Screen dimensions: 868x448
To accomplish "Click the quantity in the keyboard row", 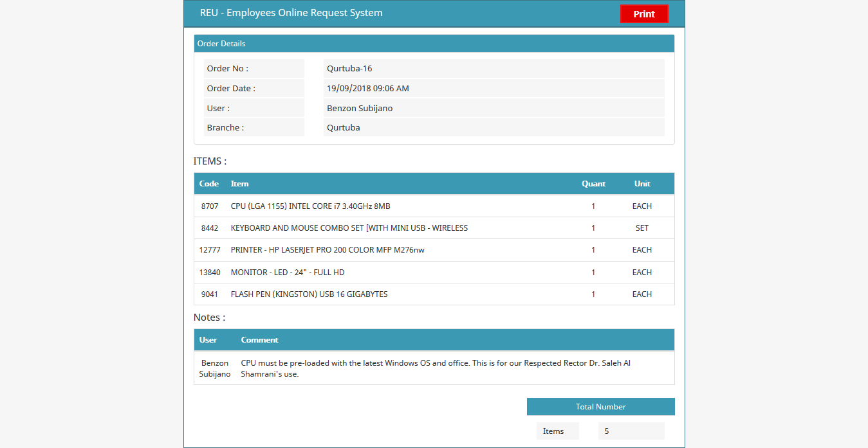I will [x=593, y=228].
